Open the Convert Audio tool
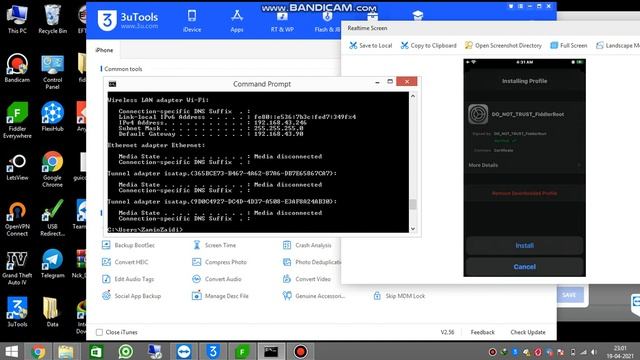The width and height of the screenshot is (640, 360). [217, 279]
